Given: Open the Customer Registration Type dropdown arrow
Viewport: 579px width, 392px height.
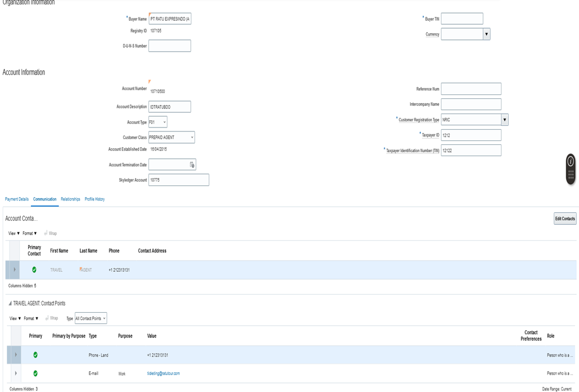Looking at the screenshot, I should click(x=505, y=120).
